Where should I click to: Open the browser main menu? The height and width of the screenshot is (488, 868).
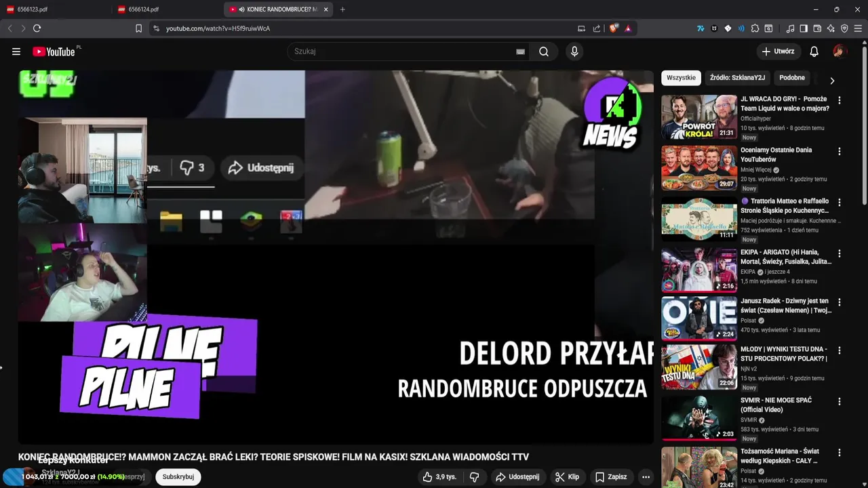858,28
